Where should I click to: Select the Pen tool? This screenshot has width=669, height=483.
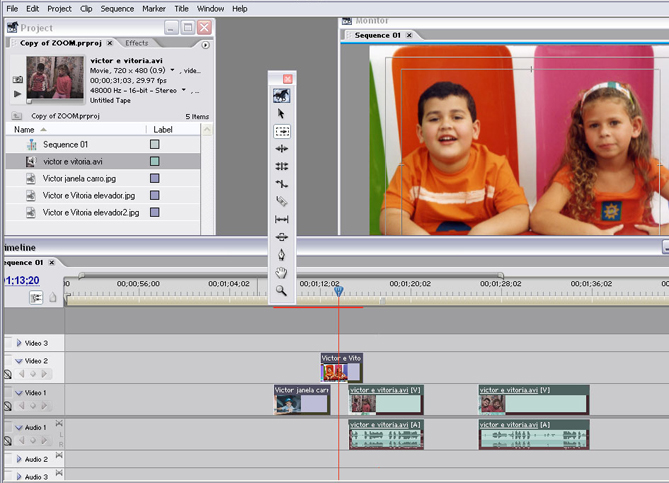pos(282,255)
